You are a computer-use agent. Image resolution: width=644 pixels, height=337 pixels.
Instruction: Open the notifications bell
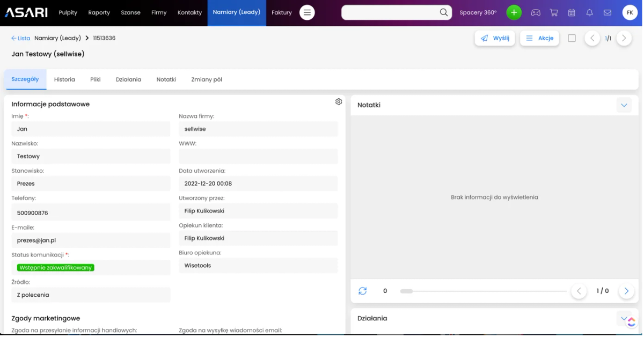click(589, 12)
